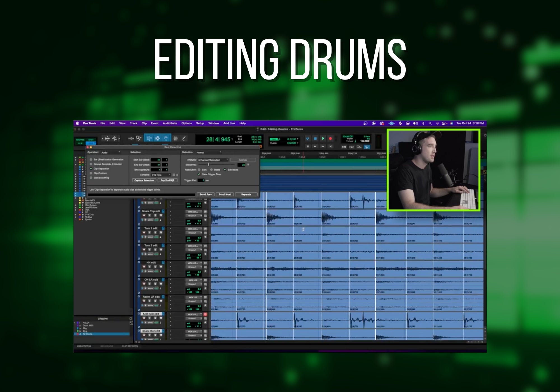Select the Pencil tool

tap(184, 138)
